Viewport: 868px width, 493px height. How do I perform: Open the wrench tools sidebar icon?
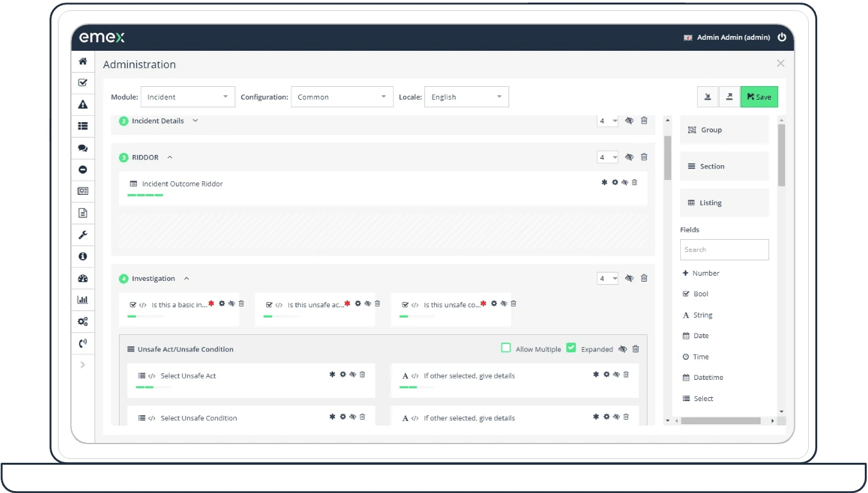[x=83, y=235]
